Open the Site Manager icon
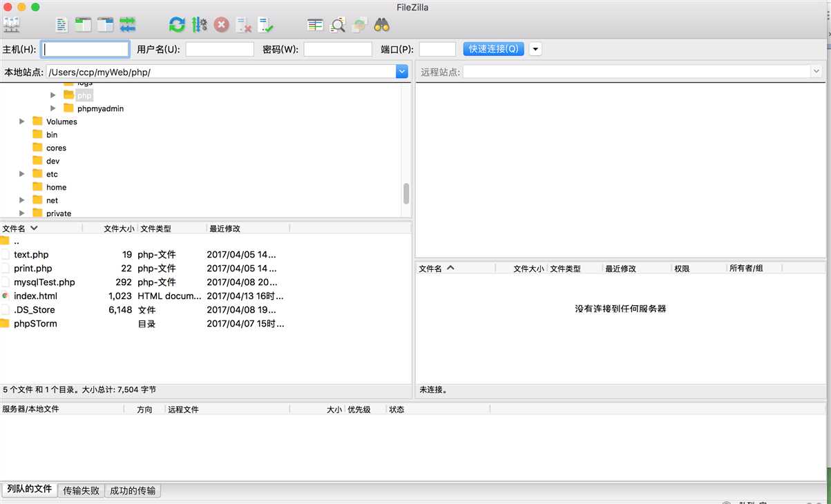Image resolution: width=831 pixels, height=504 pixels. [12, 26]
